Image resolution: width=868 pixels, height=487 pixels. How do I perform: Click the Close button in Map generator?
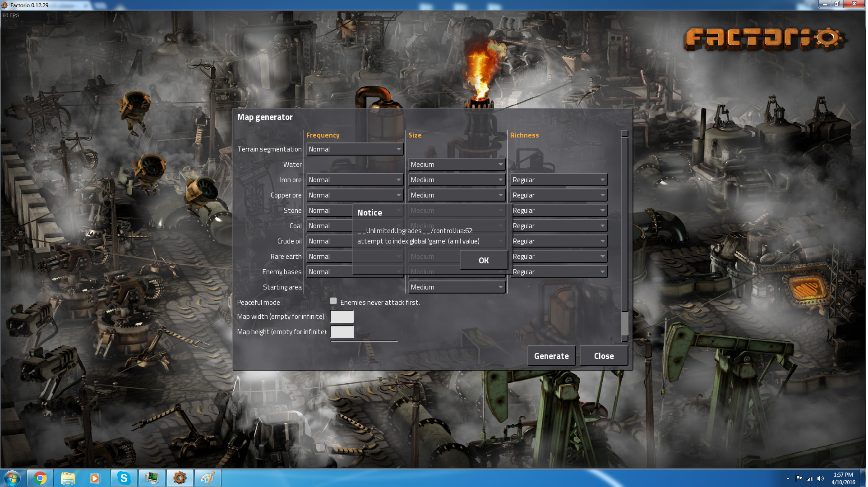(x=604, y=356)
